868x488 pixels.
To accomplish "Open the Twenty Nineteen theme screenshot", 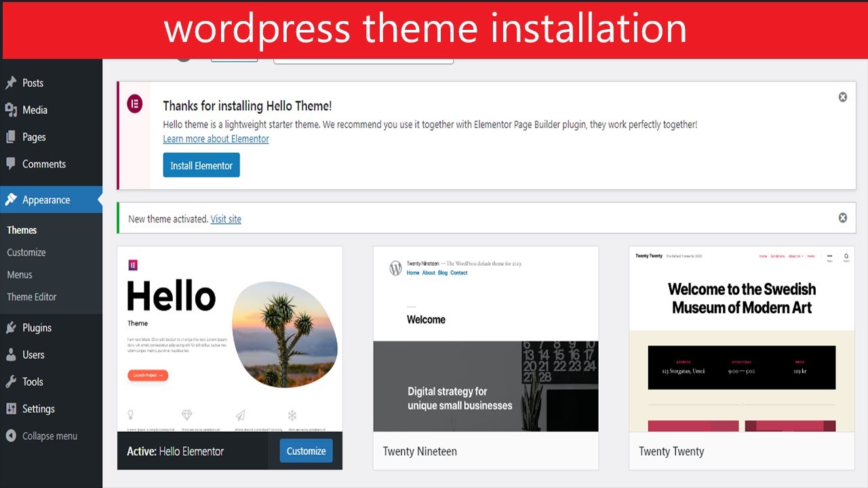I will [486, 339].
